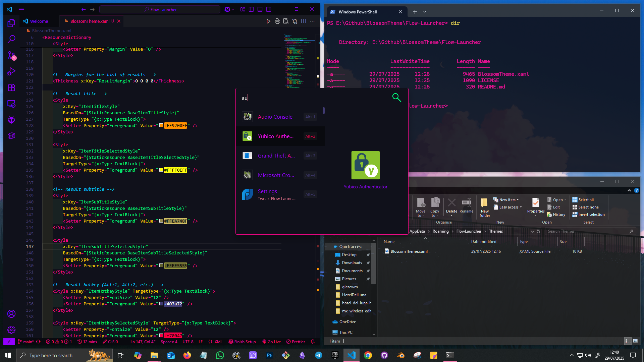Open the PowerShell new tab dropdown arrow
Image resolution: width=644 pixels, height=362 pixels.
pyautogui.click(x=425, y=12)
